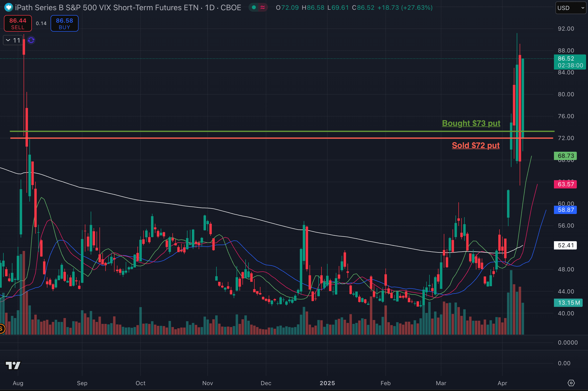Click the pink 63.57 moving average label
This screenshot has height=391, width=588.
565,184
